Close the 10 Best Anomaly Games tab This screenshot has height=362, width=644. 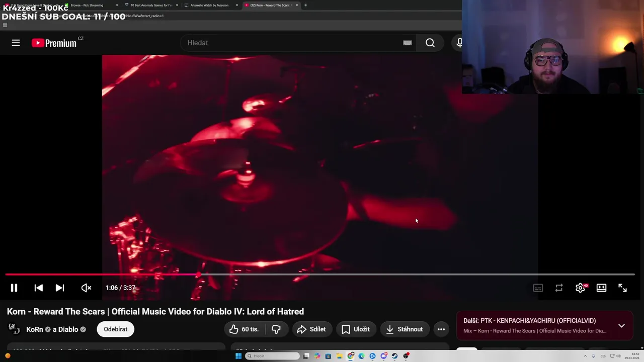pos(177,5)
